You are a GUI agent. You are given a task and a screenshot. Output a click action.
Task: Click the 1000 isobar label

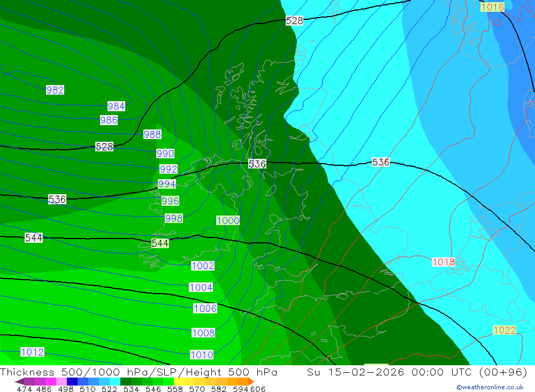[228, 221]
